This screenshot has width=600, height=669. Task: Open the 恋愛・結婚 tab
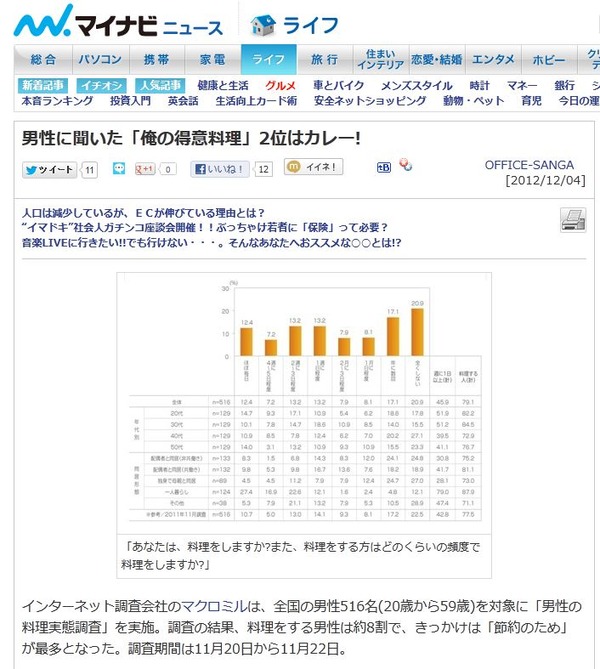click(x=437, y=59)
